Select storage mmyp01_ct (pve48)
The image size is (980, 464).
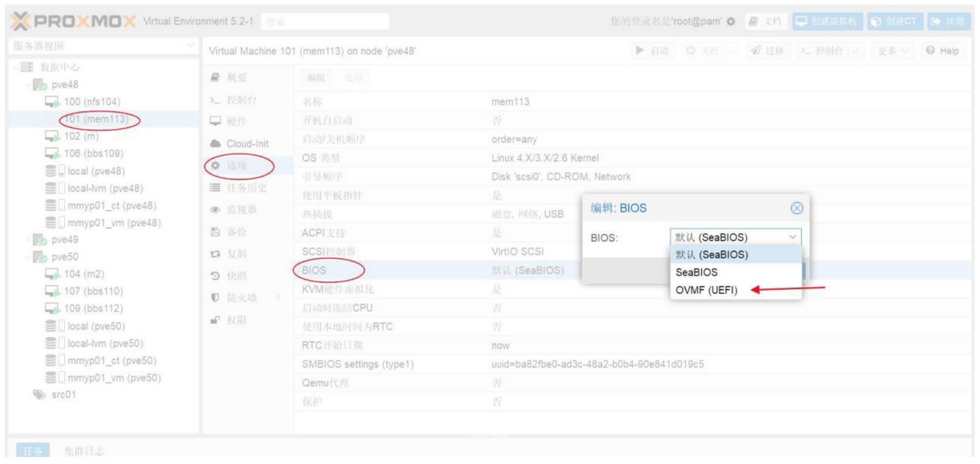pyautogui.click(x=112, y=205)
